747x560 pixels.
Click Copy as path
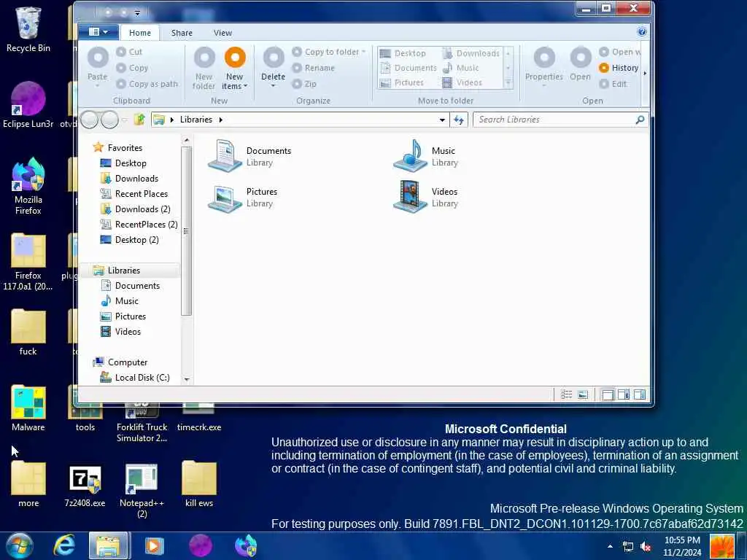[147, 85]
